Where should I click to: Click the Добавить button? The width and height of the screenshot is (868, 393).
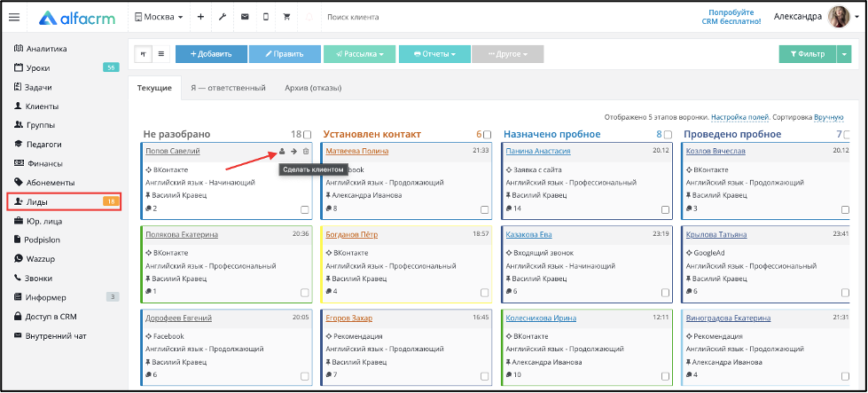click(212, 54)
